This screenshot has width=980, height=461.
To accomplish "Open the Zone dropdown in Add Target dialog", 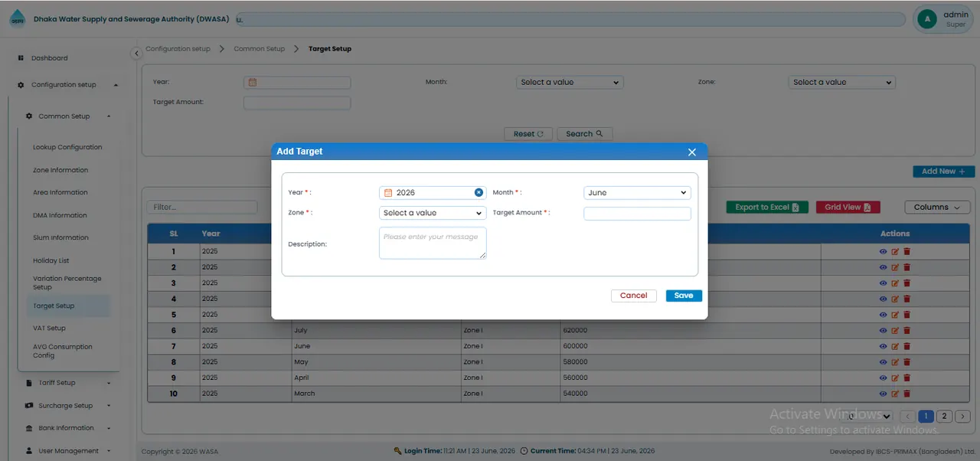I will pyautogui.click(x=433, y=213).
